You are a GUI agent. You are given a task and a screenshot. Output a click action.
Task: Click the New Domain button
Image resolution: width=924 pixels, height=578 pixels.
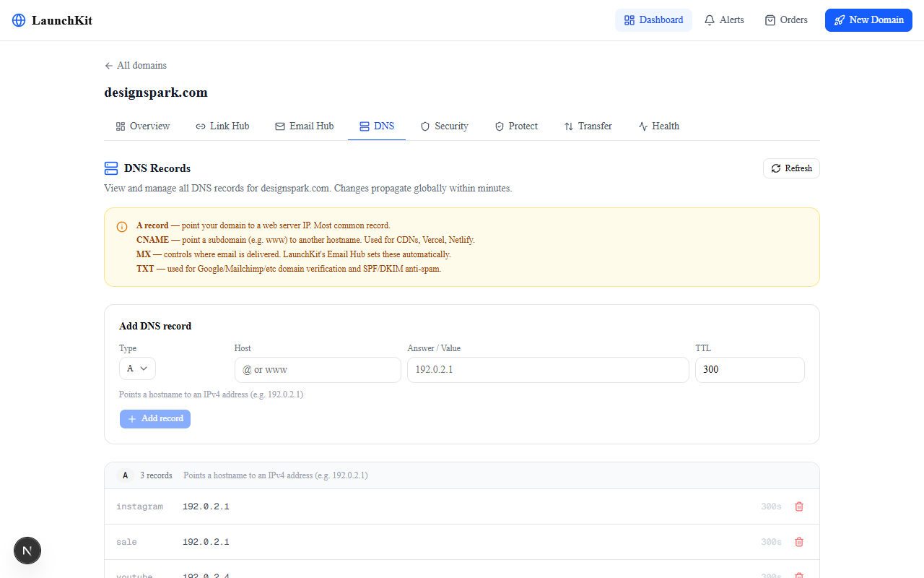point(868,20)
